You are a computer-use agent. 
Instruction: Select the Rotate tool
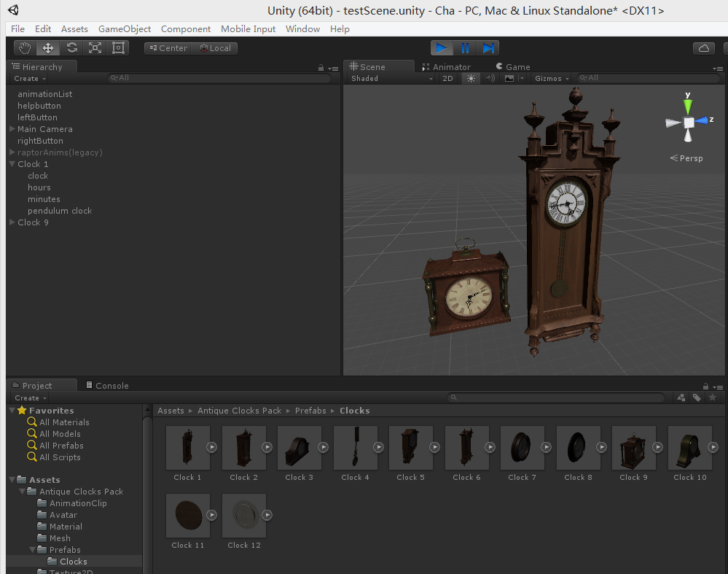pyautogui.click(x=71, y=47)
